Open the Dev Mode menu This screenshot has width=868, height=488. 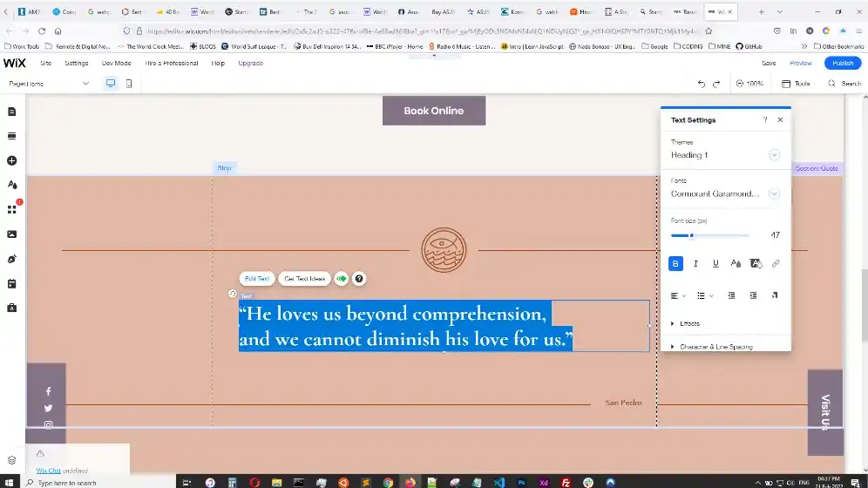(116, 63)
